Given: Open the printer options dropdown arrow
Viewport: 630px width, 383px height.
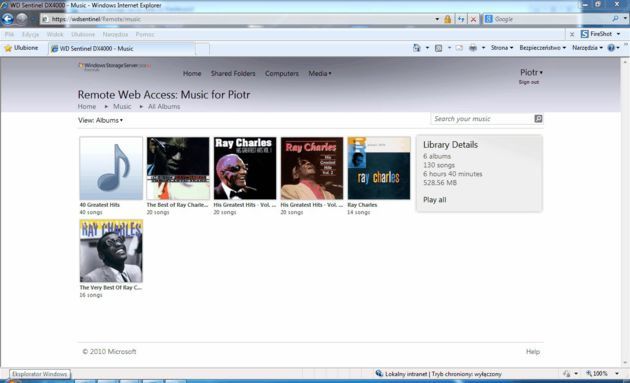Looking at the screenshot, I should (x=483, y=48).
